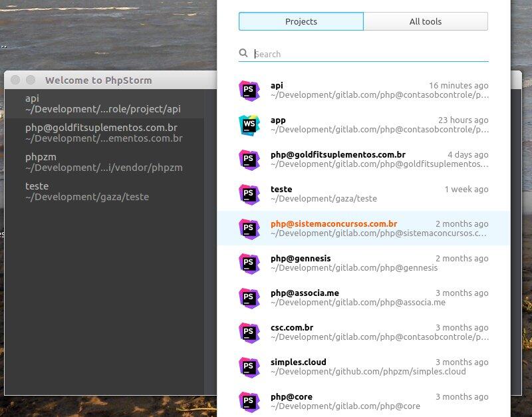Image resolution: width=532 pixels, height=417 pixels.
Task: Switch to the Projects tab
Action: click(301, 21)
